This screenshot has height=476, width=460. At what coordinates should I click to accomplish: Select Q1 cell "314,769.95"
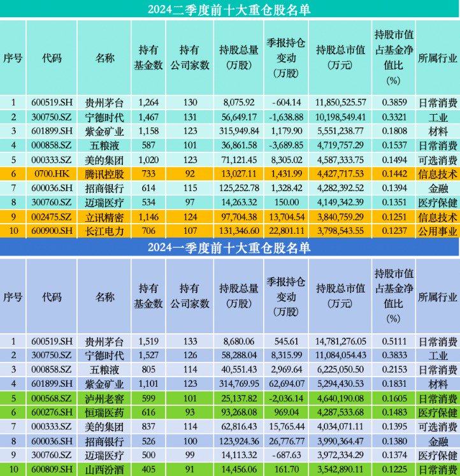tap(239, 384)
